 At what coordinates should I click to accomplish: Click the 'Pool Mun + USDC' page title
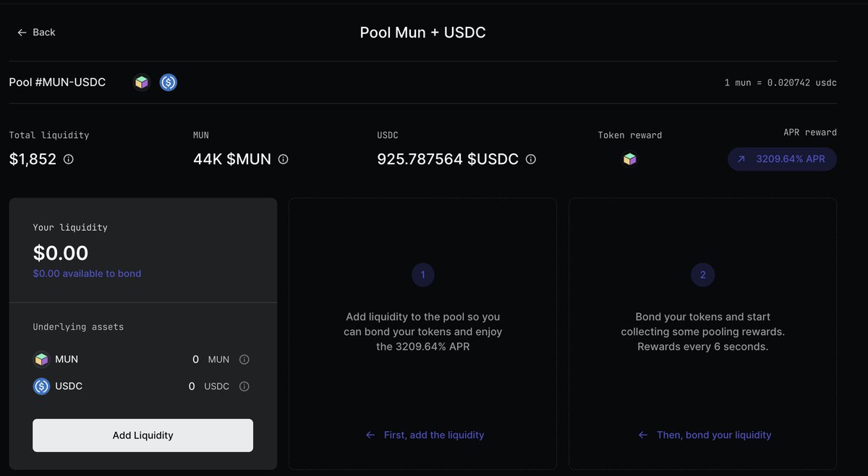(423, 33)
